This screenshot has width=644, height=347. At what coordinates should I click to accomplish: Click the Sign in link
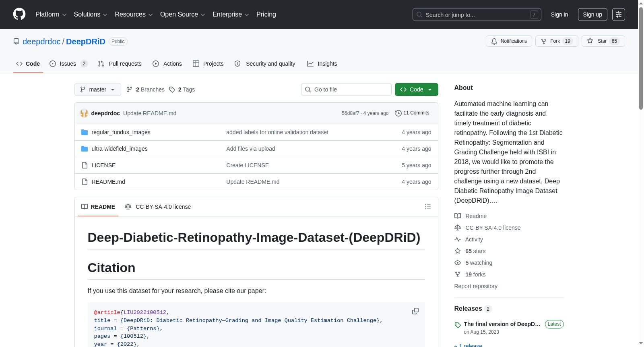559,15
